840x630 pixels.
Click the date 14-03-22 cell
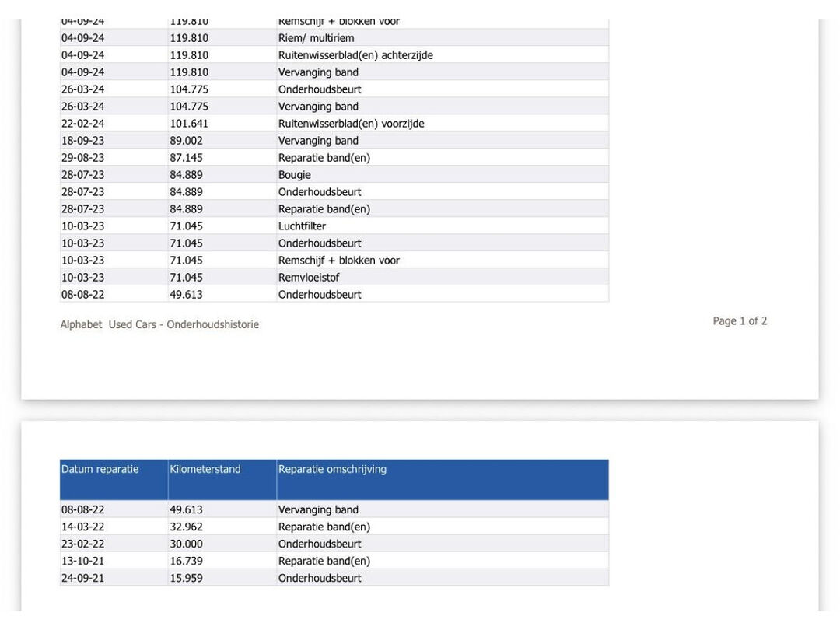[x=83, y=527]
